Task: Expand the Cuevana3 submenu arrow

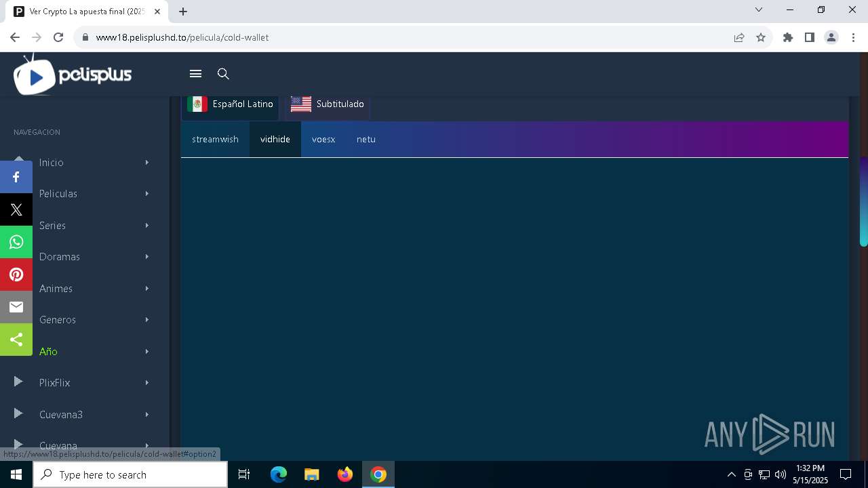Action: pyautogui.click(x=146, y=415)
